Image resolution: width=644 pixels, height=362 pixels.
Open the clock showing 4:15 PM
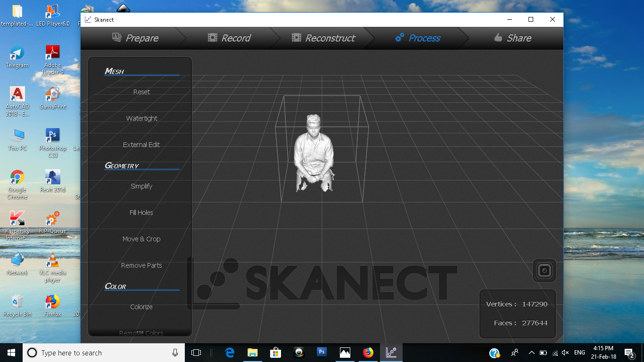tap(603, 353)
